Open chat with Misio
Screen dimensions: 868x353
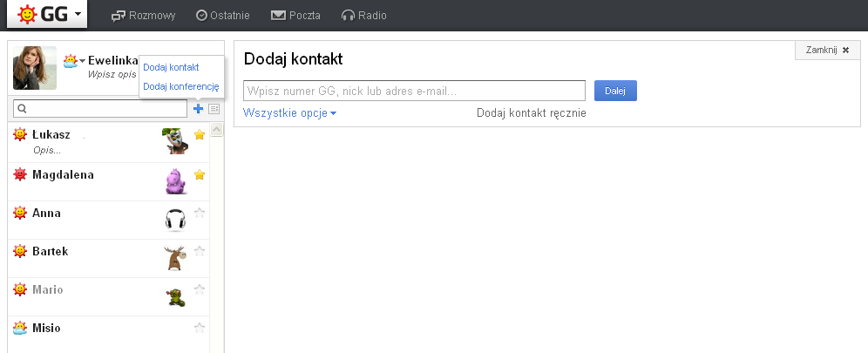(x=108, y=334)
